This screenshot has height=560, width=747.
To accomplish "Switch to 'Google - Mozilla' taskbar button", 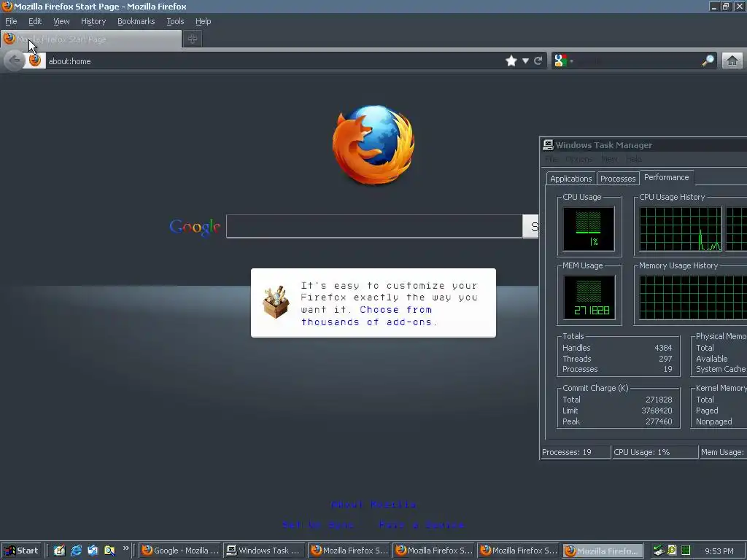I will (x=180, y=551).
